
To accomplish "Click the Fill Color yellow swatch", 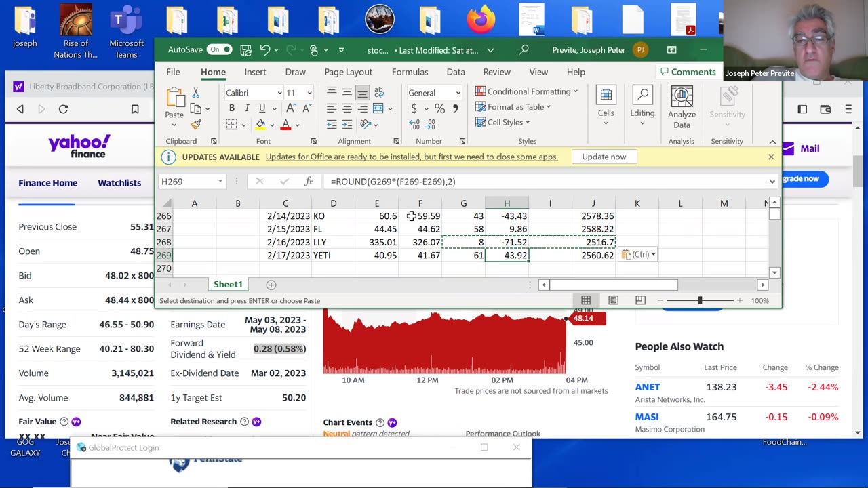I will point(260,124).
